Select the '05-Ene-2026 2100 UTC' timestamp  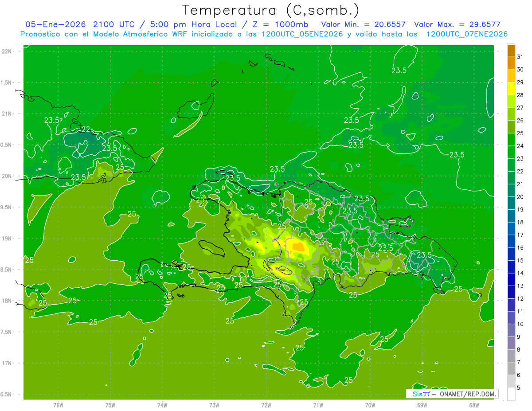pos(79,24)
